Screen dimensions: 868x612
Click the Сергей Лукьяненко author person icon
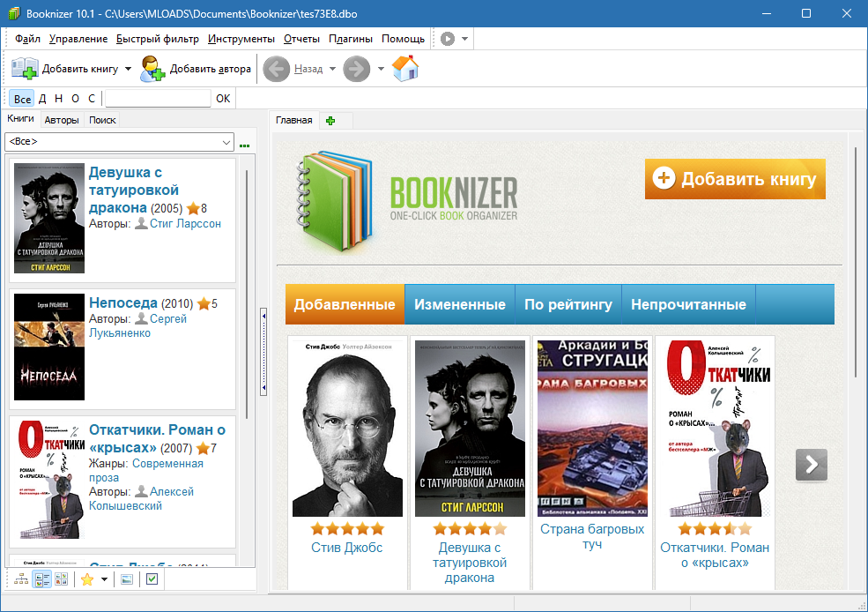[141, 318]
